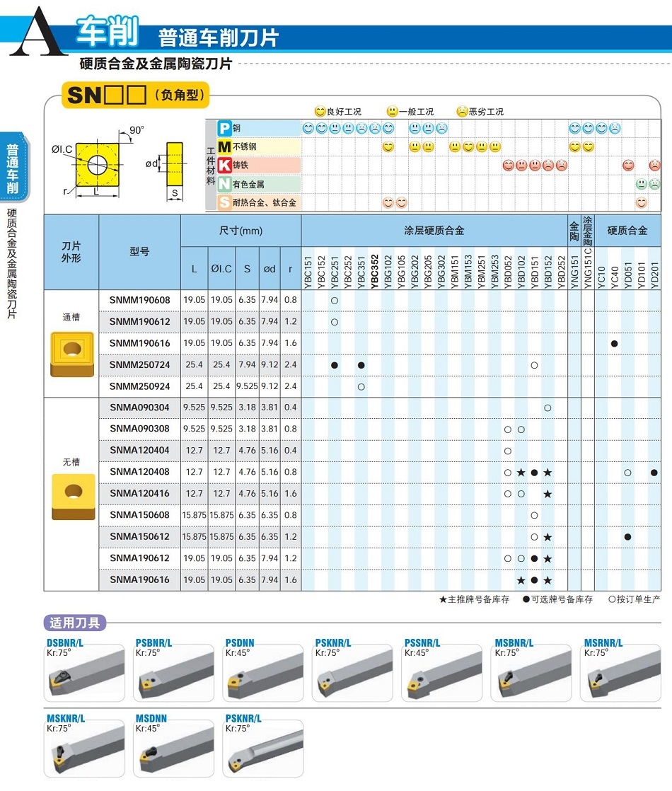672x791 pixels.
Task: Click the filled dot in the SNMM190616 row
Action: tap(614, 344)
